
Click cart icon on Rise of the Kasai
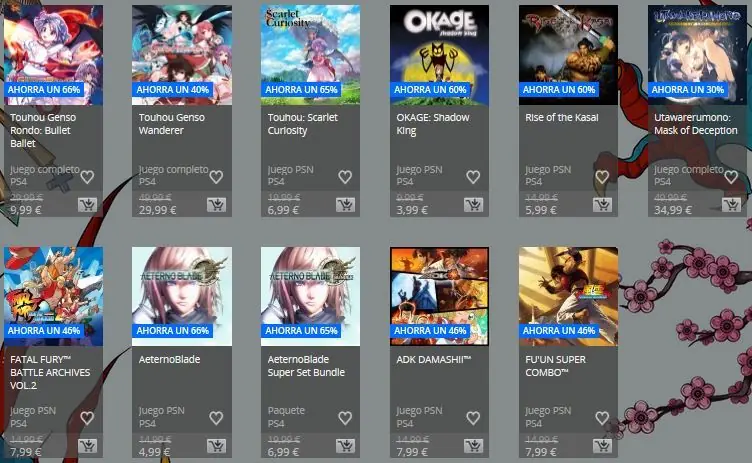pyautogui.click(x=602, y=205)
